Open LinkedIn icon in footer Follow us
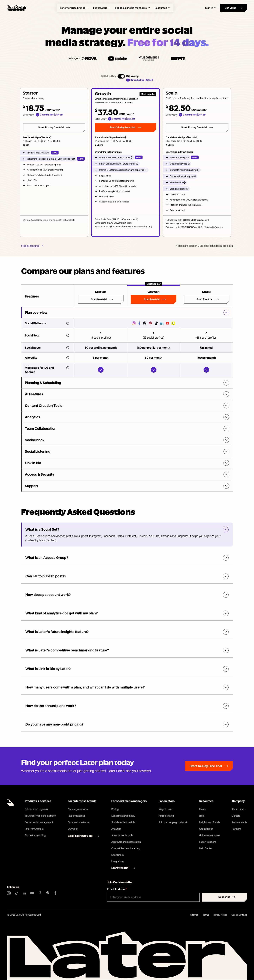This screenshot has width=254, height=980. point(24,893)
